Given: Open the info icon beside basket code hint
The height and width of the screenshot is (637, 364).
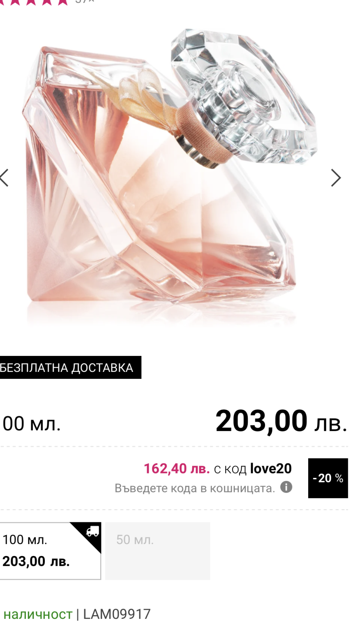Looking at the screenshot, I should pyautogui.click(x=286, y=487).
